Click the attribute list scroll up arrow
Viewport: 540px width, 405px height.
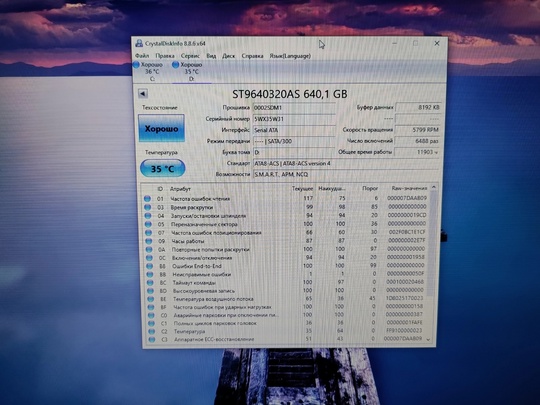(434, 187)
